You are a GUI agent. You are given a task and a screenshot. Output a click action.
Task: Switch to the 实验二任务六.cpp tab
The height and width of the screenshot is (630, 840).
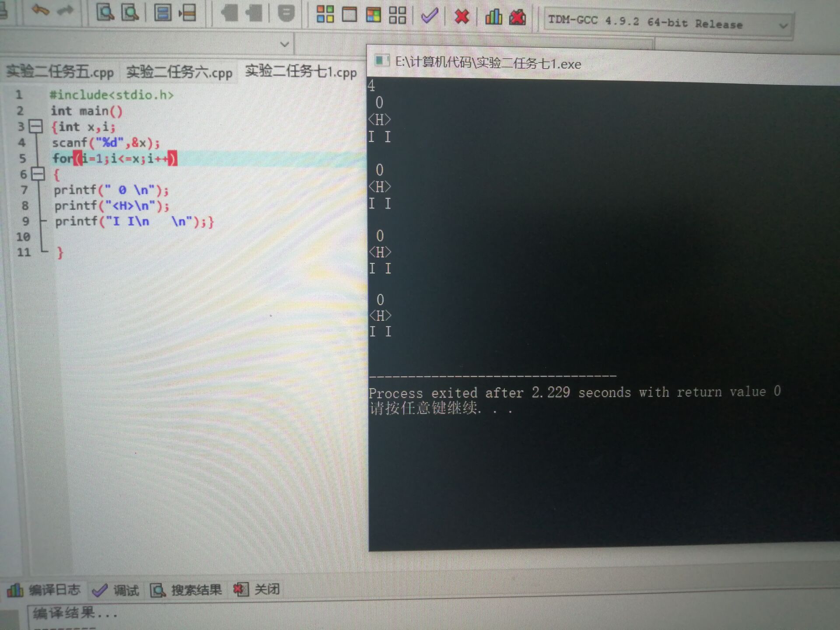tap(179, 72)
